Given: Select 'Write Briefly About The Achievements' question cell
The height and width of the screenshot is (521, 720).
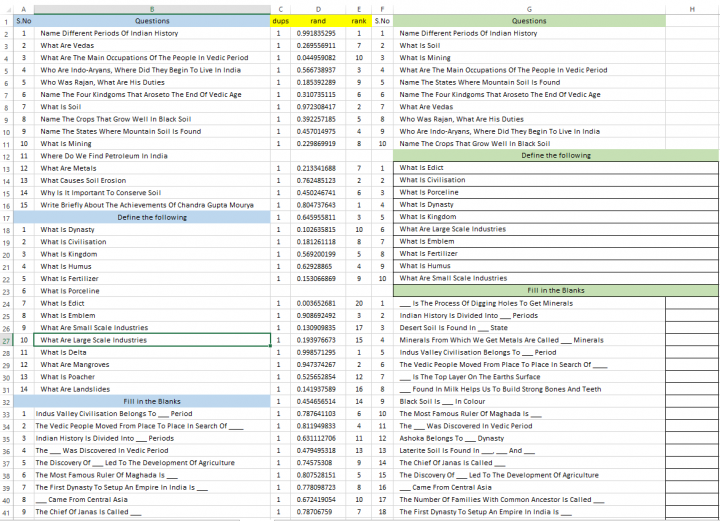Looking at the screenshot, I should click(x=154, y=205).
